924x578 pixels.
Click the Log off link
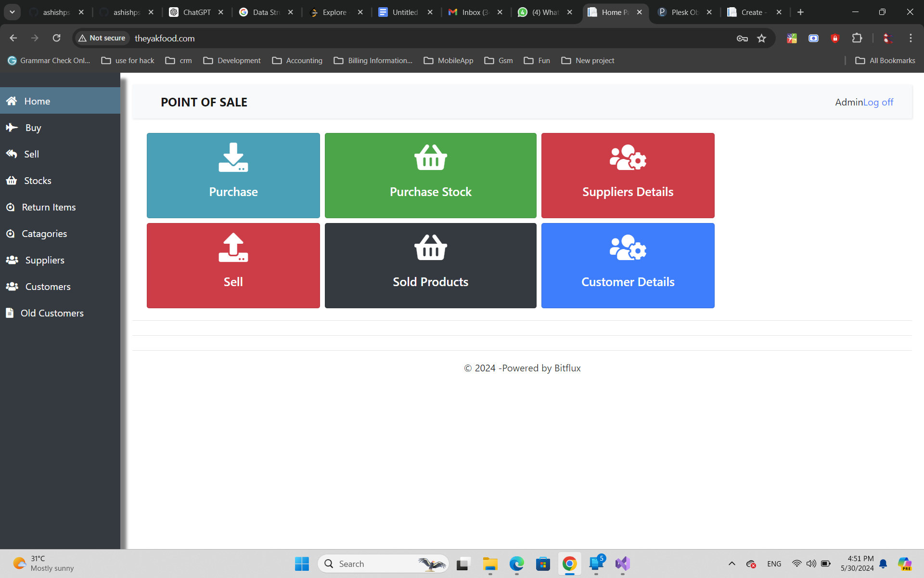coord(878,102)
